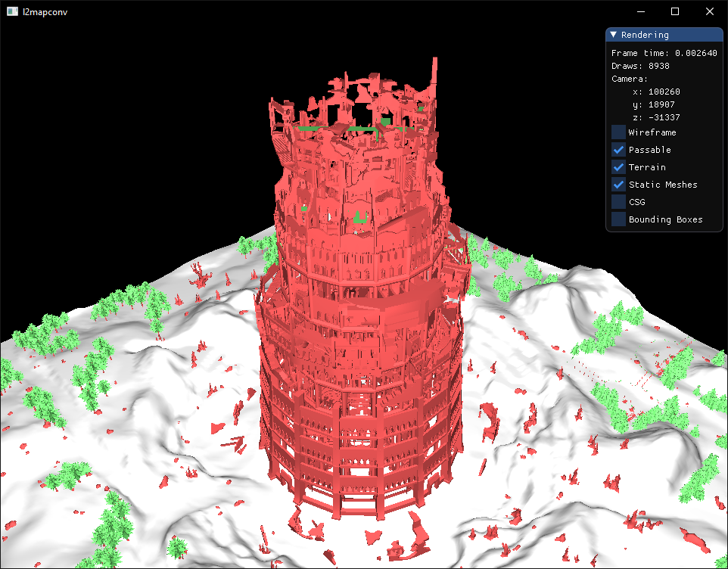Close the l2mapconv window
This screenshot has height=569, width=728.
pos(709,11)
